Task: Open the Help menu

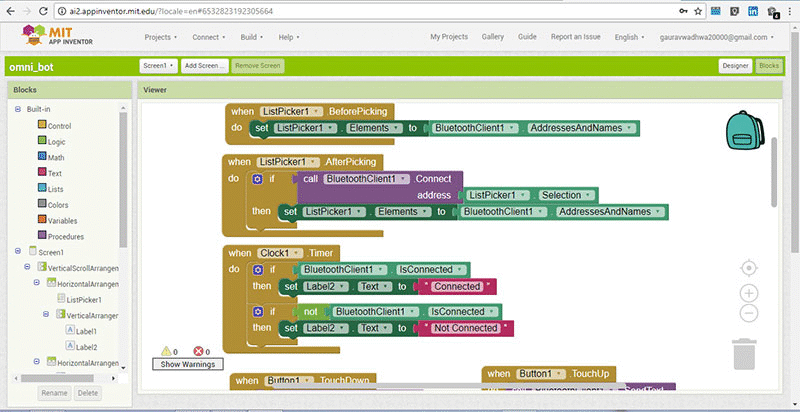Action: (x=289, y=37)
